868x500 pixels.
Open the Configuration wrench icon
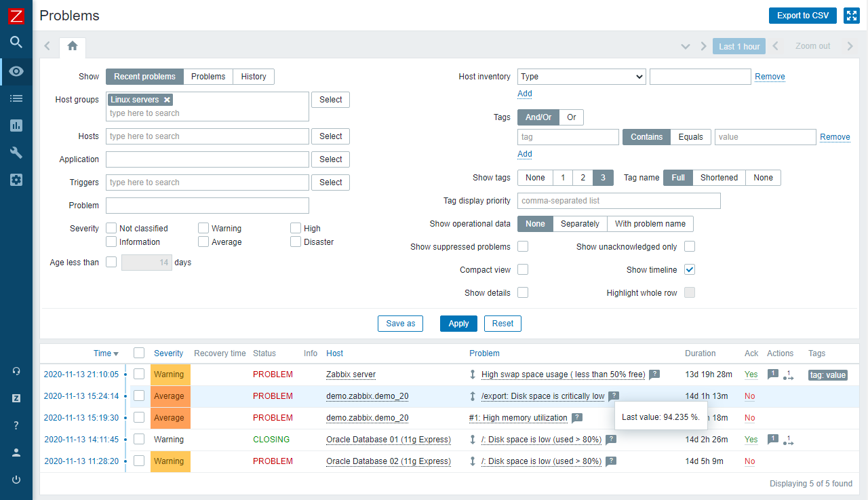click(16, 153)
